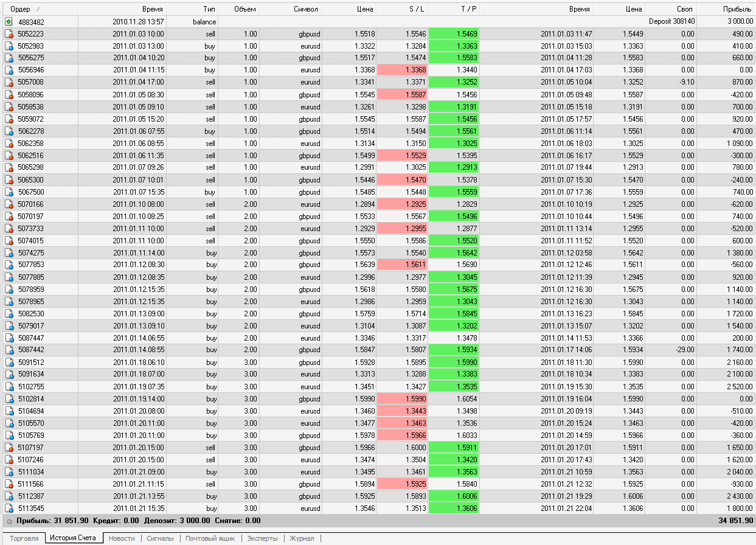Click the green T/P cell 1.3025

[x=454, y=143]
